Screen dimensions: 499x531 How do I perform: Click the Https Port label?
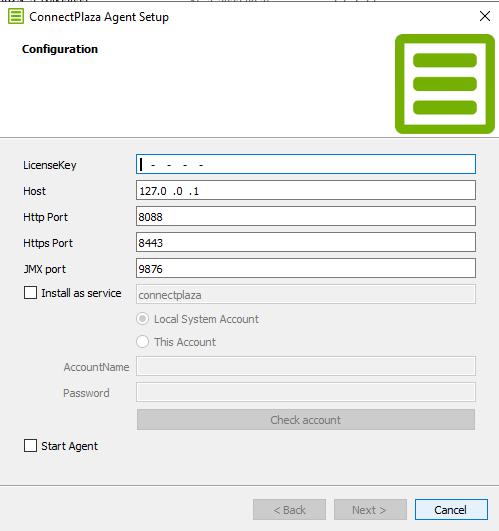pos(48,243)
